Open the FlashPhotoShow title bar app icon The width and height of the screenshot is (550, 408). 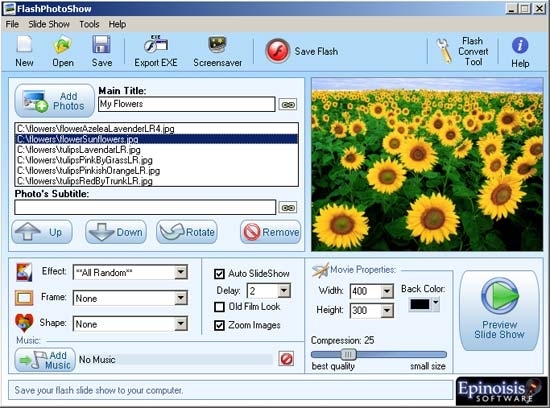(x=9, y=8)
